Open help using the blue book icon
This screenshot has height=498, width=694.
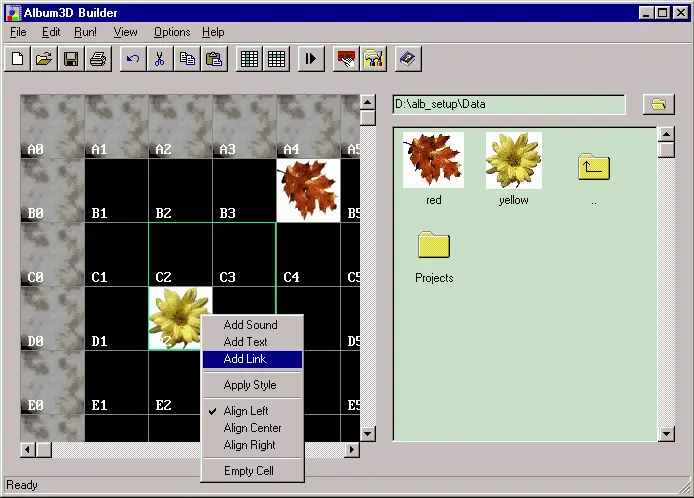[408, 58]
